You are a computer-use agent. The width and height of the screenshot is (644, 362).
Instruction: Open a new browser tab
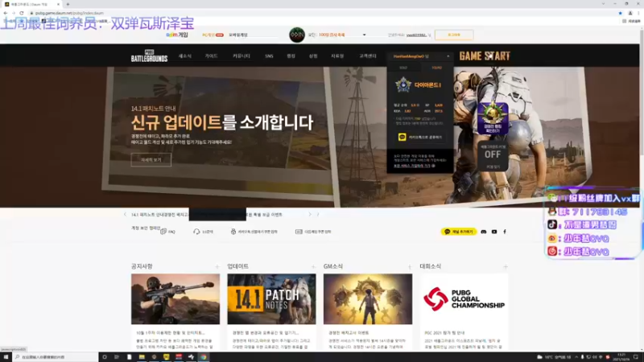click(x=68, y=4)
